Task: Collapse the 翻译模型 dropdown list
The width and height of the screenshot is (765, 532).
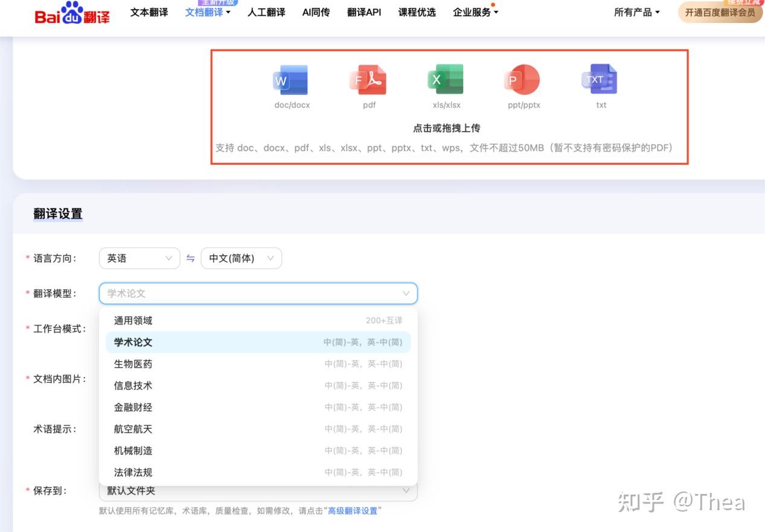Action: 406,293
